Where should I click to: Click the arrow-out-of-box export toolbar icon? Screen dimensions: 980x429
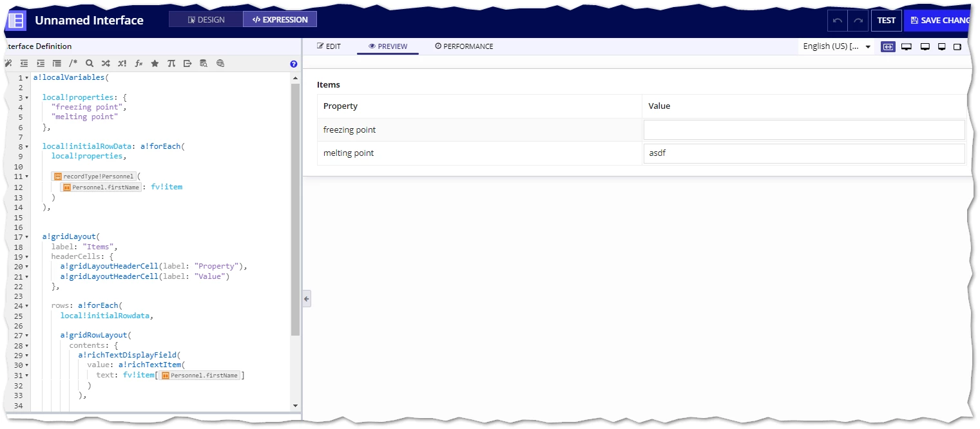point(187,64)
